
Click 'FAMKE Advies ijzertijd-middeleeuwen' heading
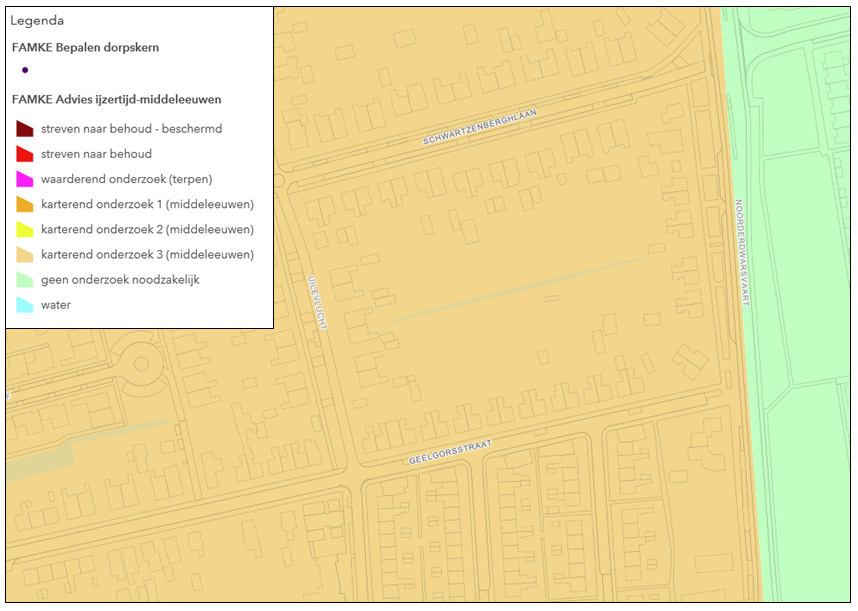(x=117, y=100)
